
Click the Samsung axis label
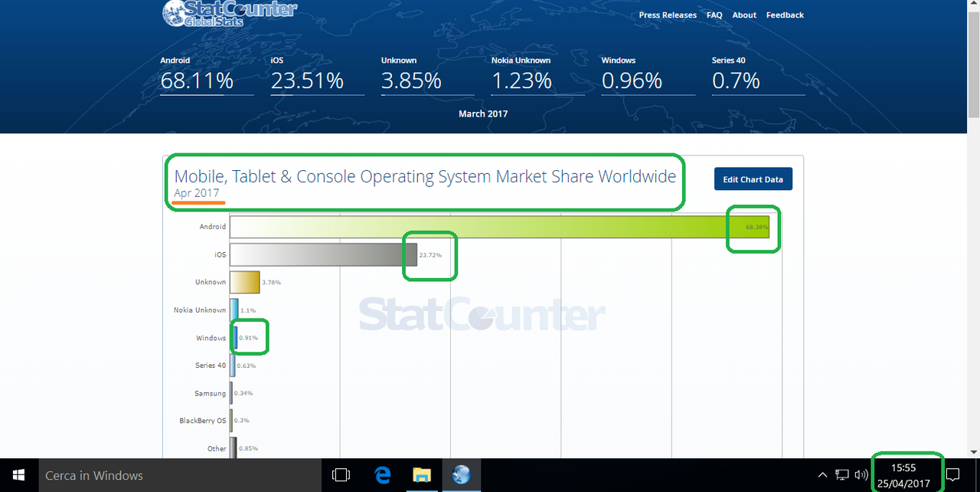[x=211, y=393]
